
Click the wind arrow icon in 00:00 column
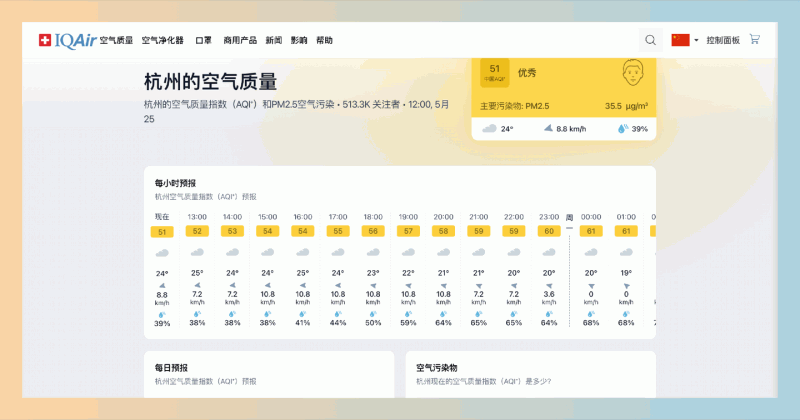[x=591, y=286]
